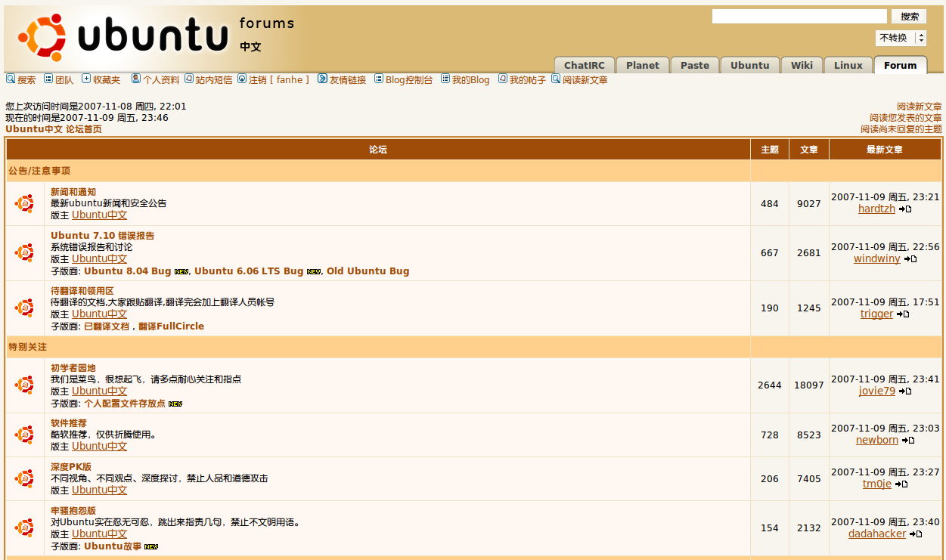The width and height of the screenshot is (946, 560).
Task: Go to latest post icon after newborn
Action: [908, 441]
